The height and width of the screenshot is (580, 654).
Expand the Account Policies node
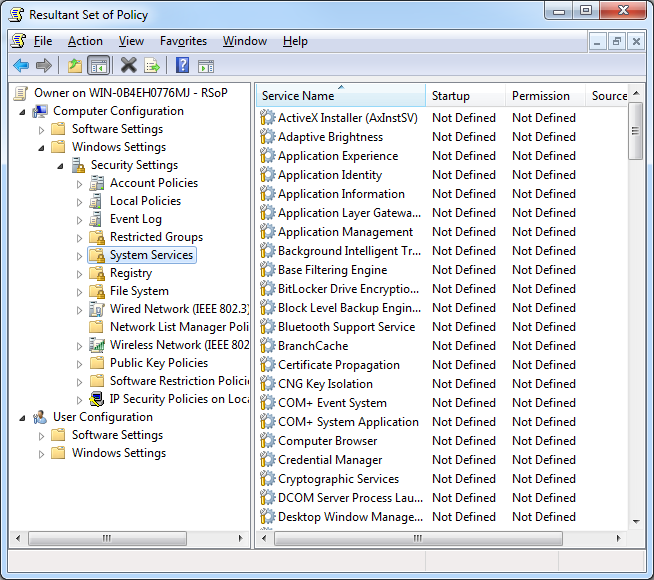coord(79,184)
